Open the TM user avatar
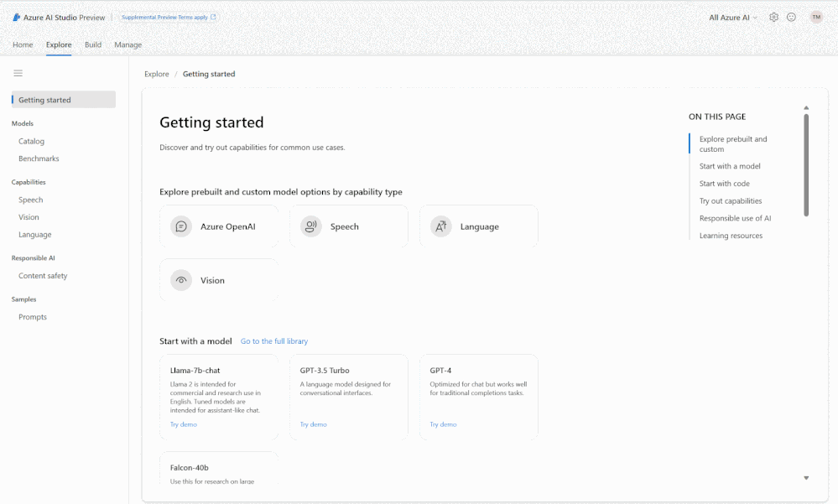The height and width of the screenshot is (504, 838). [x=816, y=17]
